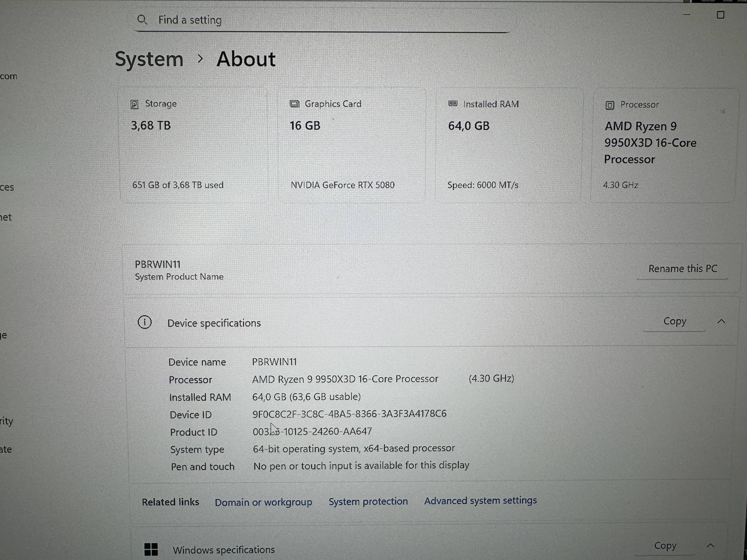
Task: Collapse the Windows specifications section
Action: point(711,545)
